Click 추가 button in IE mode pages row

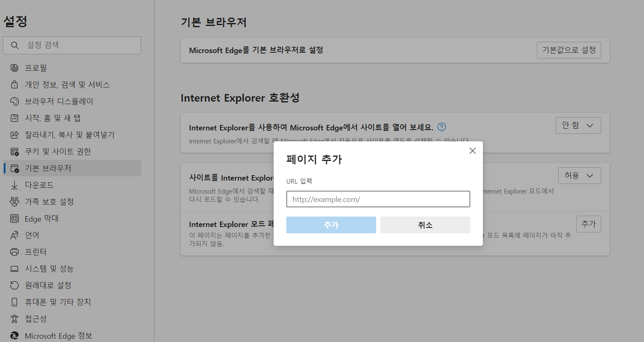(x=588, y=224)
